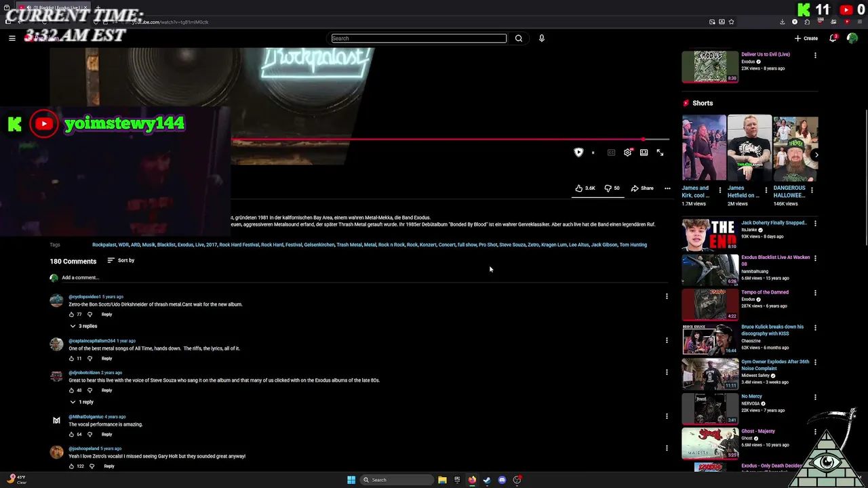Viewport: 868px width, 488px height.
Task: Start voice search with microphone icon
Action: (x=541, y=38)
